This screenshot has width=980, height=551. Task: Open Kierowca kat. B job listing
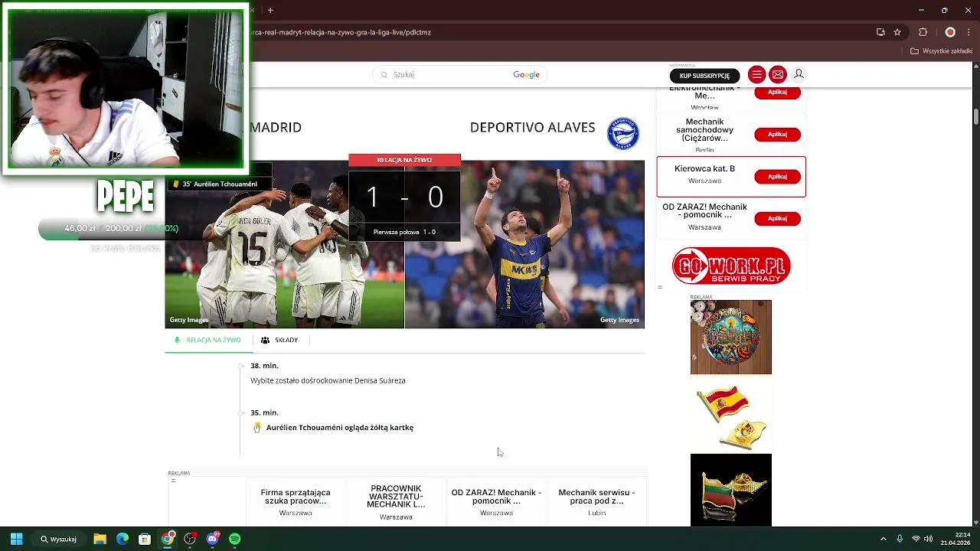tap(704, 168)
